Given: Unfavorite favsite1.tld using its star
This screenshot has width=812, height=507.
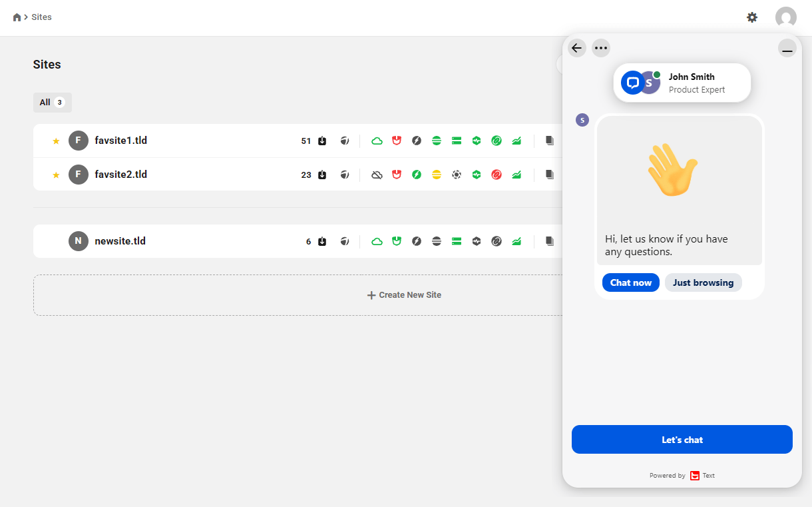Looking at the screenshot, I should pyautogui.click(x=56, y=141).
